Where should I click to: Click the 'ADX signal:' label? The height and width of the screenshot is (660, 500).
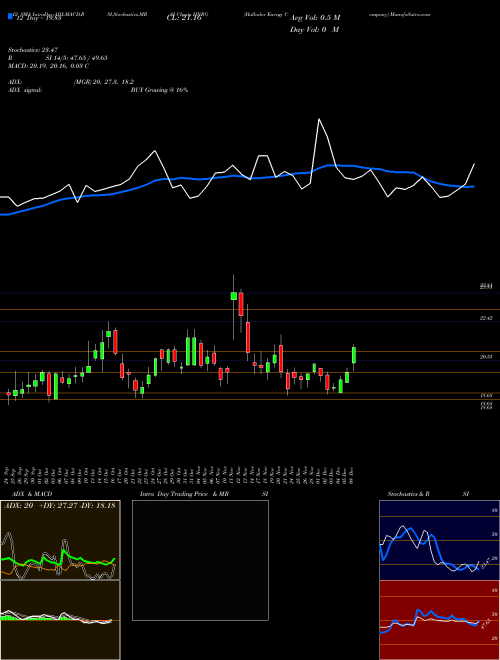24,90
